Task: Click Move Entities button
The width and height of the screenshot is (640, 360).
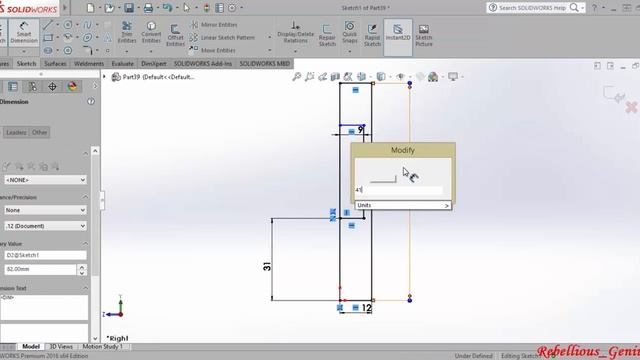Action: tap(213, 50)
